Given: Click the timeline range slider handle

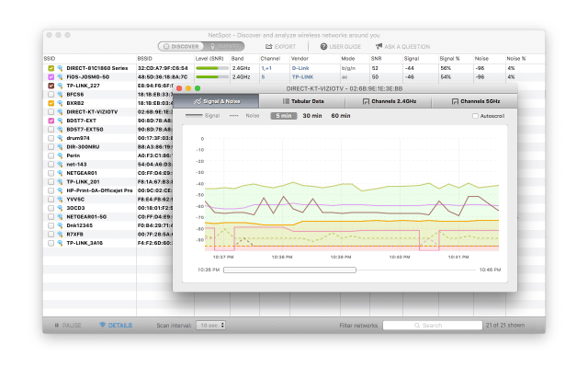Looking at the screenshot, I should 289,270.
